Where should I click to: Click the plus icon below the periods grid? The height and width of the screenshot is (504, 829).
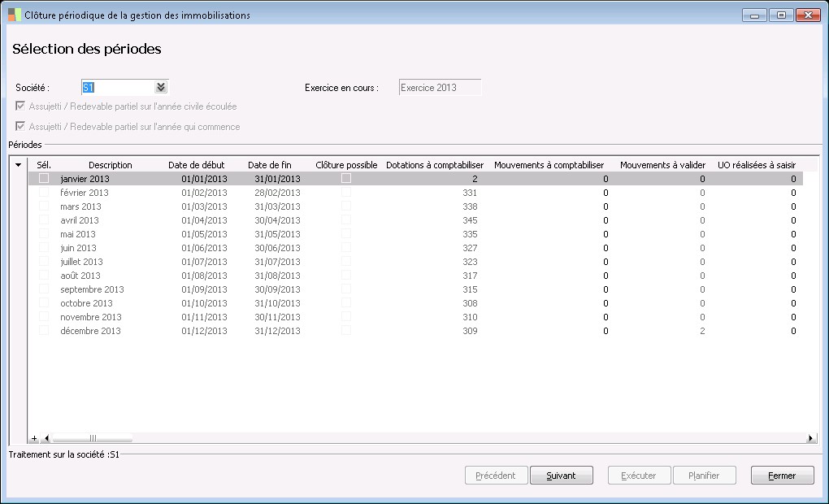point(34,438)
